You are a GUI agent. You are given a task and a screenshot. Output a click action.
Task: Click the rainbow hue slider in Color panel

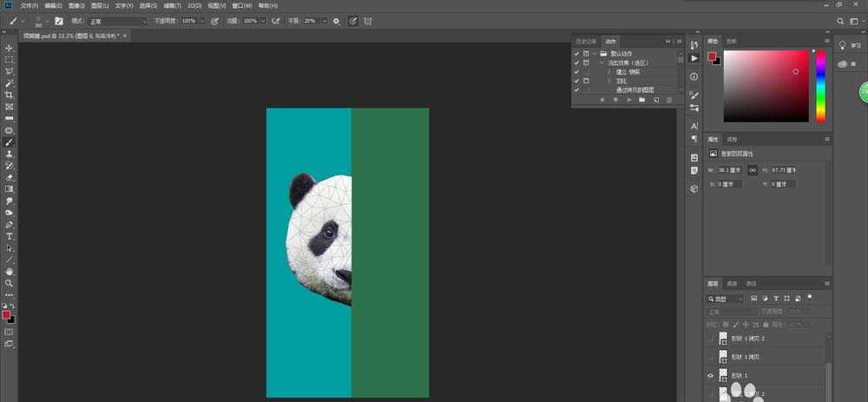[820, 85]
